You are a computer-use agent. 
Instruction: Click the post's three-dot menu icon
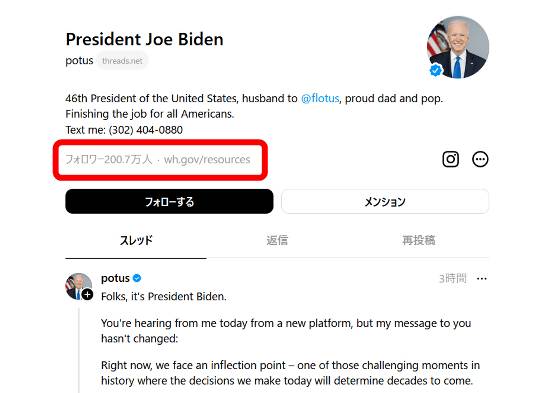(x=482, y=278)
